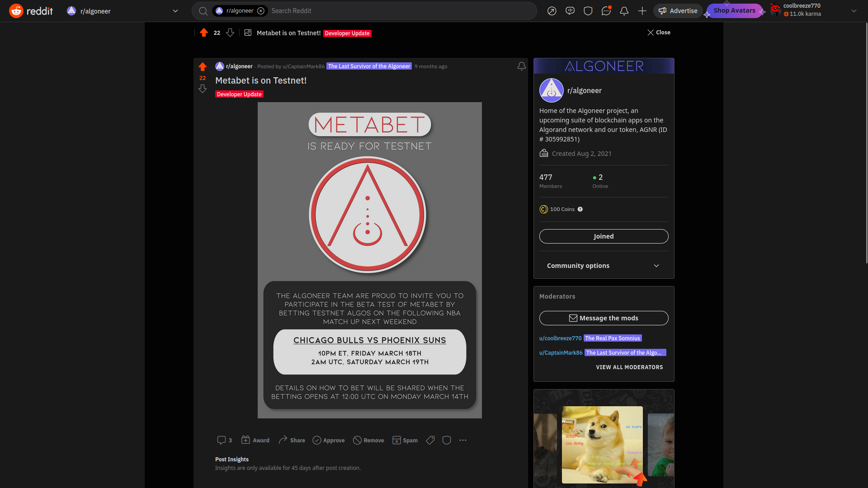The width and height of the screenshot is (868, 488).
Task: Click the mod shield icon under post
Action: pyautogui.click(x=447, y=440)
